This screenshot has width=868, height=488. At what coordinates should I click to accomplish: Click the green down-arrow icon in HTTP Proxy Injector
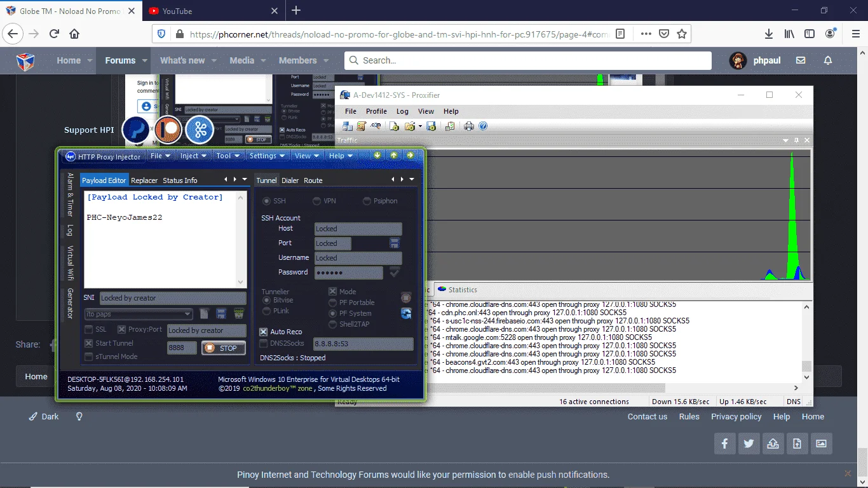click(377, 155)
